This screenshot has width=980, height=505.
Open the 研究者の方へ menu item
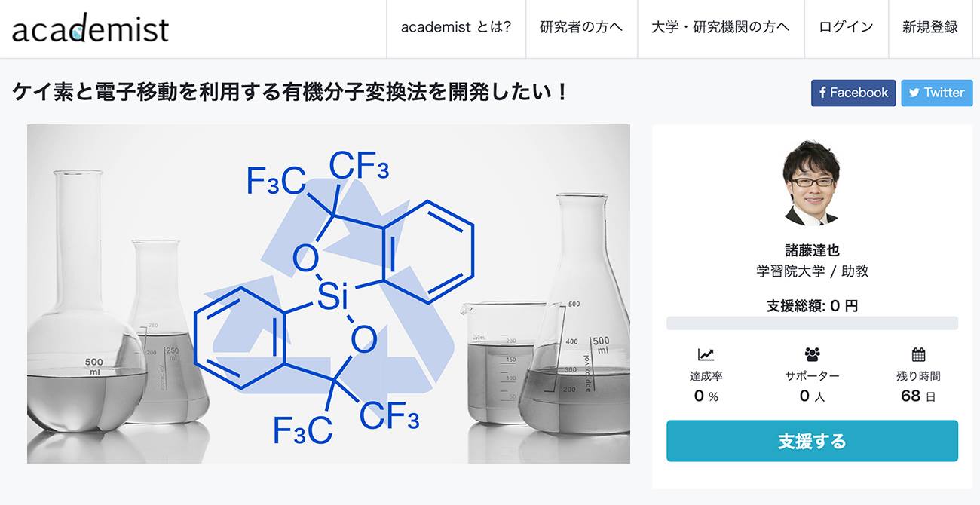[x=581, y=28]
